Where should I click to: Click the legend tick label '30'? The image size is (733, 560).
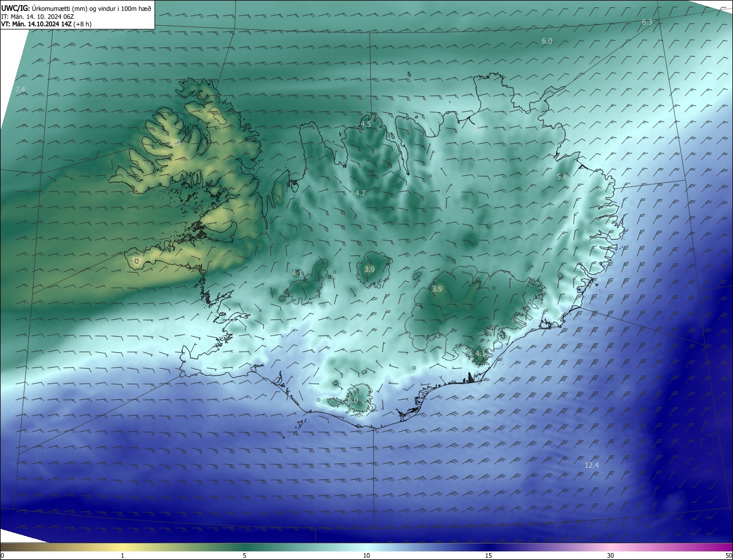coord(610,555)
